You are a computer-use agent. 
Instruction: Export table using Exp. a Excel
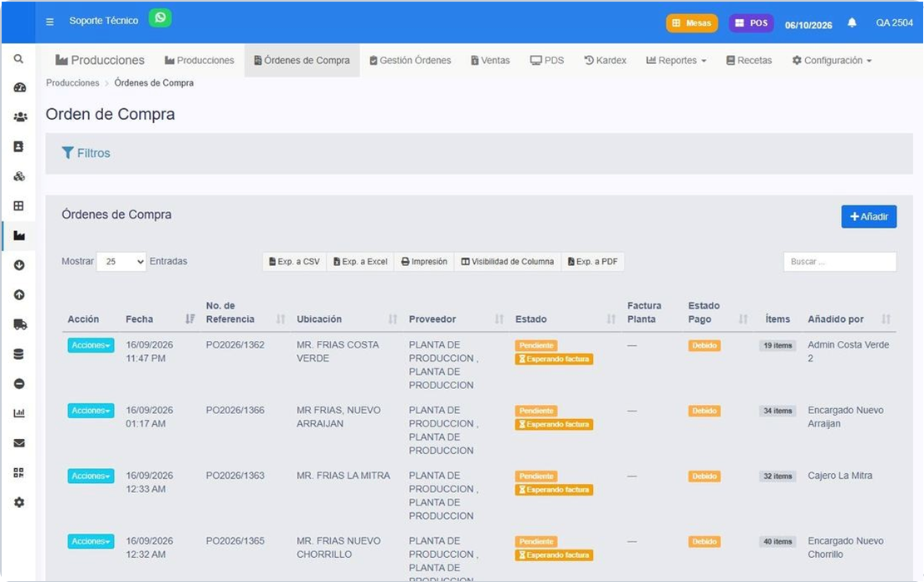click(x=360, y=262)
